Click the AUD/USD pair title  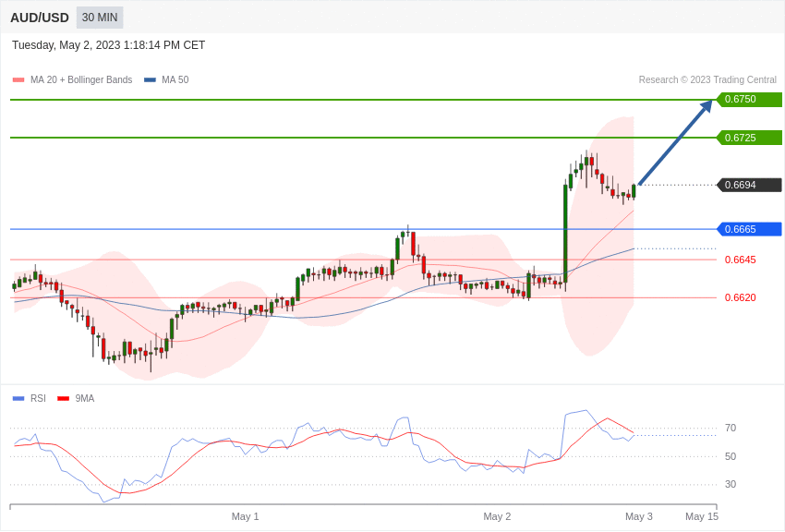40,18
